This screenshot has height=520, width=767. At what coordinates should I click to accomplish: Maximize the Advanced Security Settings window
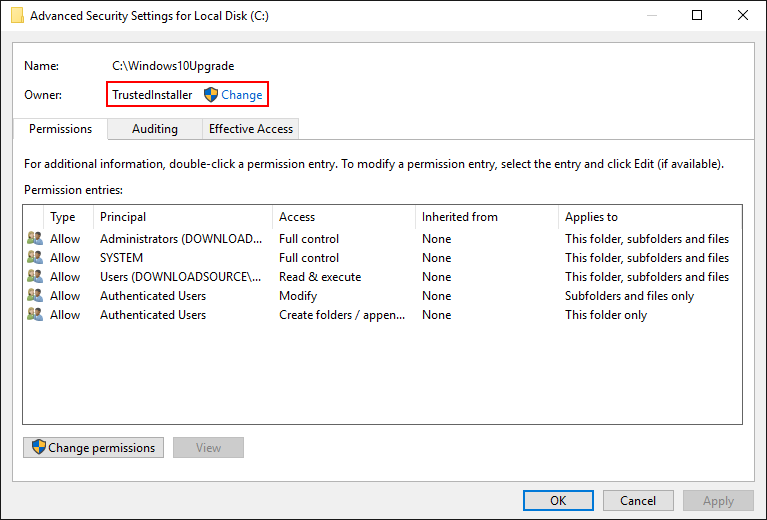click(697, 15)
